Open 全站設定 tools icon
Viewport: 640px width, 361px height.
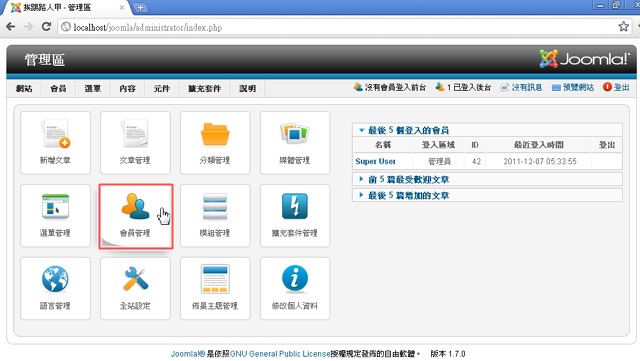point(135,288)
